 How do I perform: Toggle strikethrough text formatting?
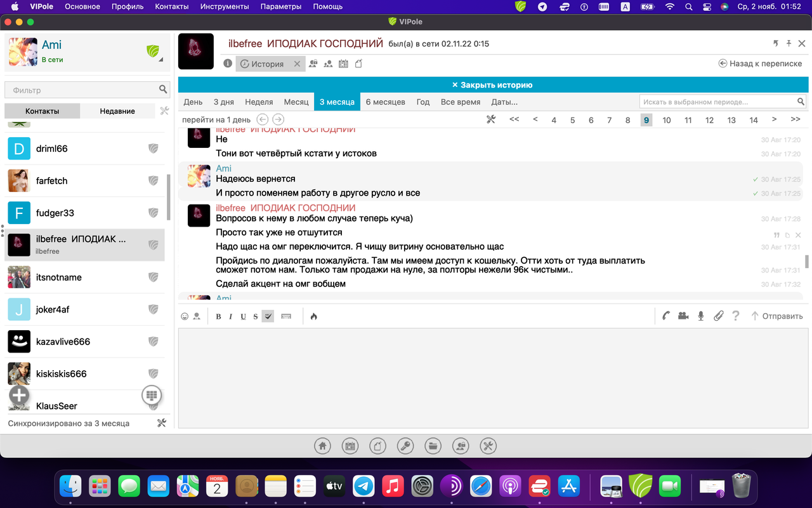point(256,316)
